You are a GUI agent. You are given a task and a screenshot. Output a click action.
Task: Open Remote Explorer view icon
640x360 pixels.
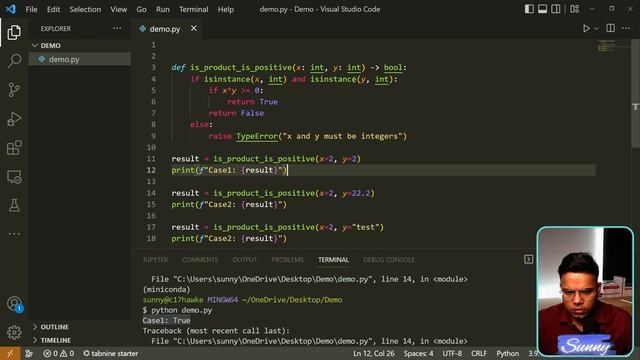pyautogui.click(x=14, y=177)
